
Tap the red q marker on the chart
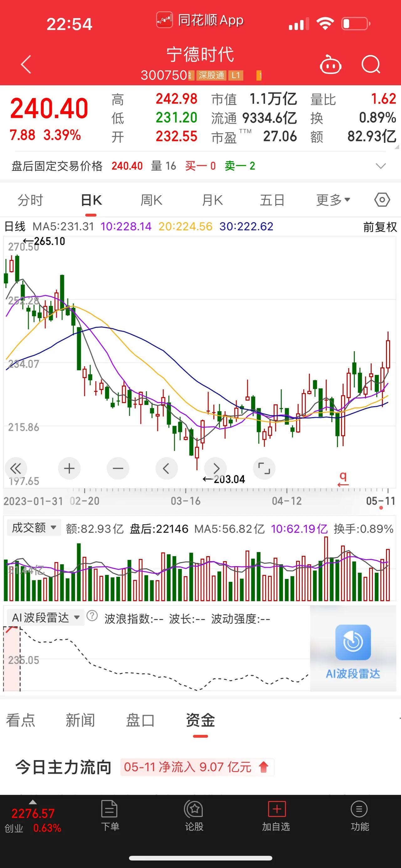[343, 479]
